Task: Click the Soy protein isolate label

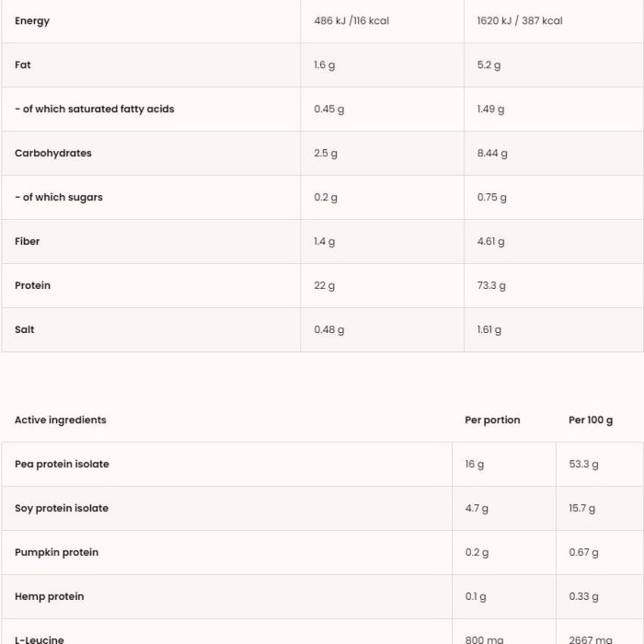Action: point(62,508)
